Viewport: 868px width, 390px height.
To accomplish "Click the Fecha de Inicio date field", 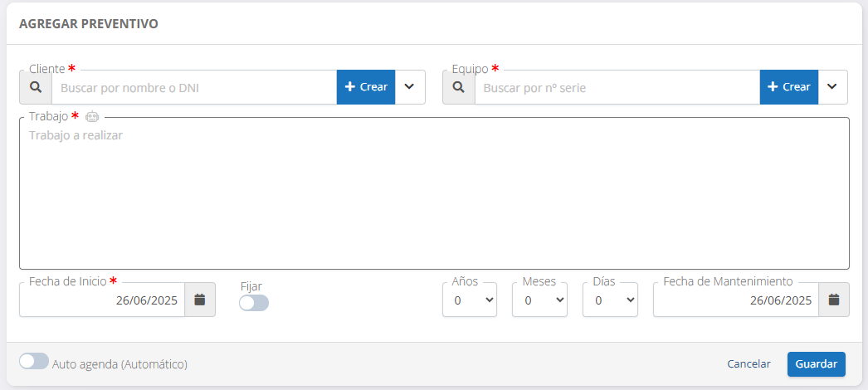I will (102, 300).
